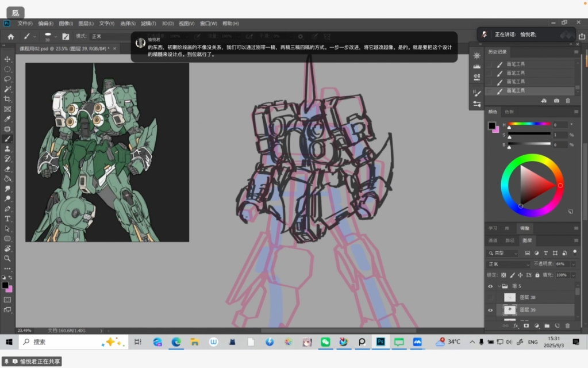Select the Clone Stamp tool

(x=7, y=149)
